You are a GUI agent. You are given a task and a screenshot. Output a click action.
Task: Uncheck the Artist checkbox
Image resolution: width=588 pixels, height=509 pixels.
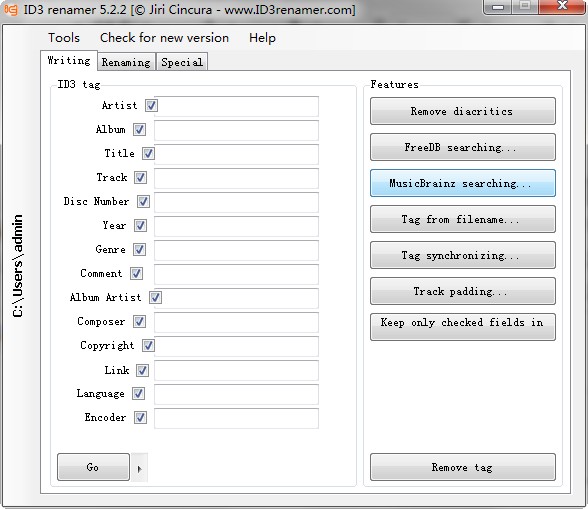coord(152,105)
